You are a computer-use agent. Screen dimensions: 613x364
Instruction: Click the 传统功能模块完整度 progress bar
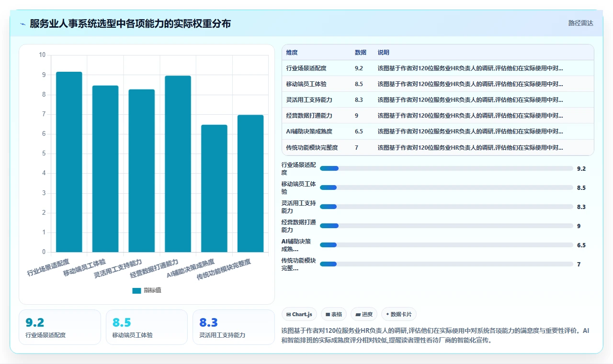click(446, 264)
